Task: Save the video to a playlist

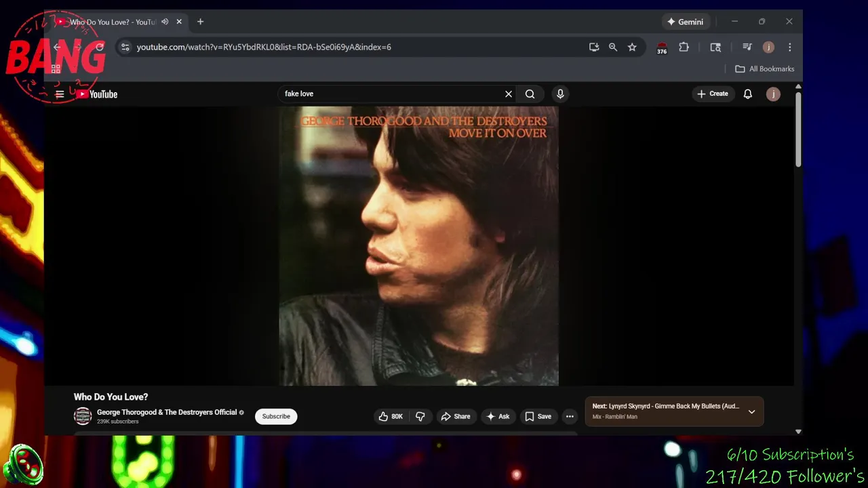Action: pos(538,416)
